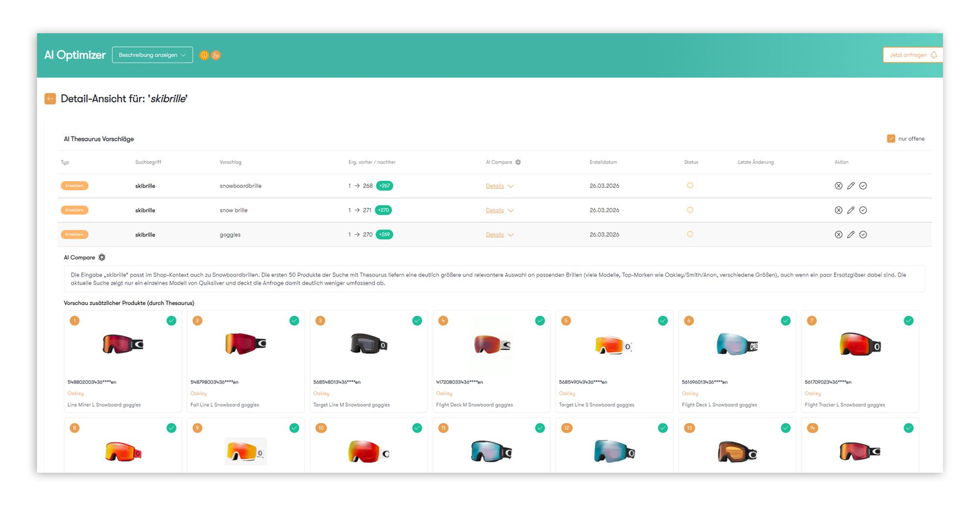Sort by the 'Letzte Änderung' column header
This screenshot has height=506, width=980.
[756, 162]
